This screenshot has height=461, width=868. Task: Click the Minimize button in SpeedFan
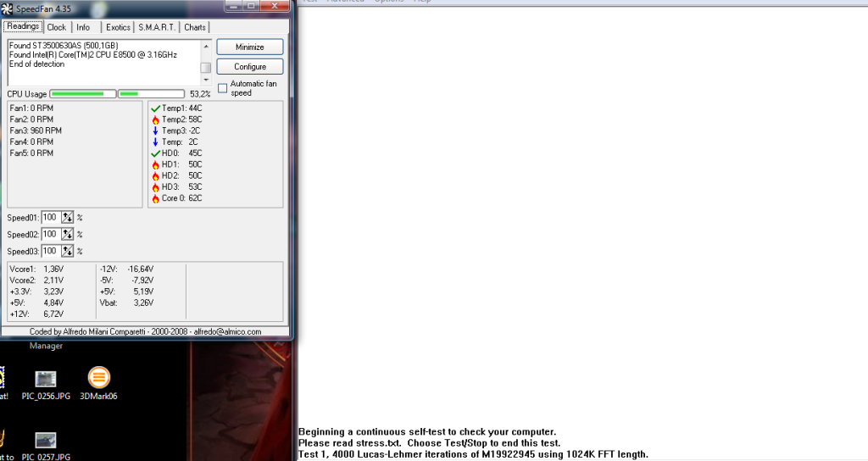coord(249,47)
